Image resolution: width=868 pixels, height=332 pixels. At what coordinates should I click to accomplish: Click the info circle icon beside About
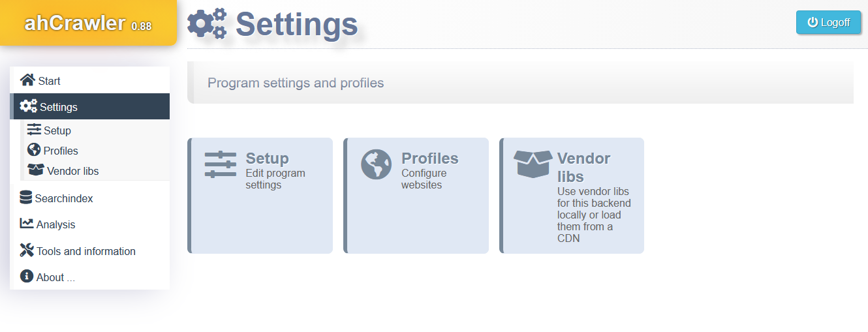click(27, 277)
